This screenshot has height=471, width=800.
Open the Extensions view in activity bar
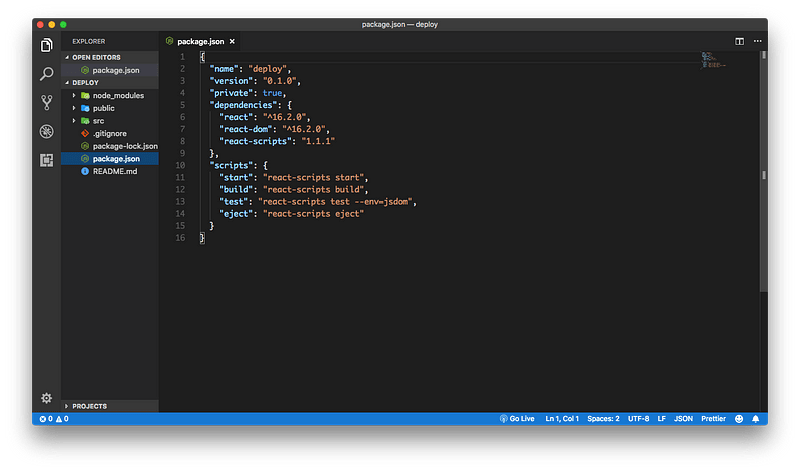pos(46,160)
